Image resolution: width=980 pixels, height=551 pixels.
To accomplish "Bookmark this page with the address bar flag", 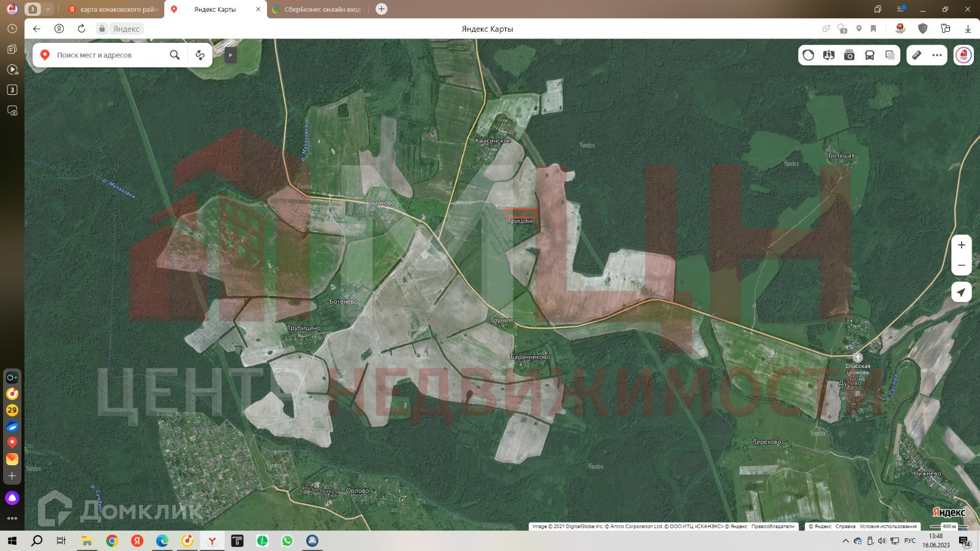I will [873, 29].
